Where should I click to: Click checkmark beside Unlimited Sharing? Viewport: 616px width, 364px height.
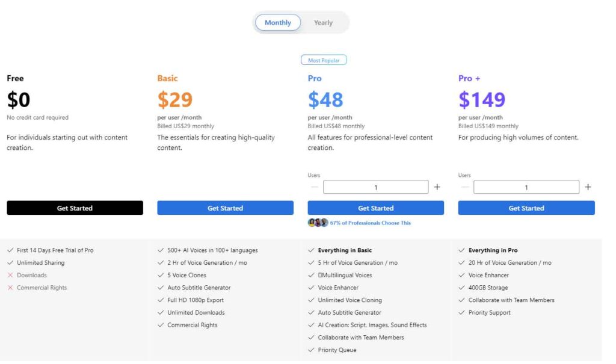coord(10,263)
